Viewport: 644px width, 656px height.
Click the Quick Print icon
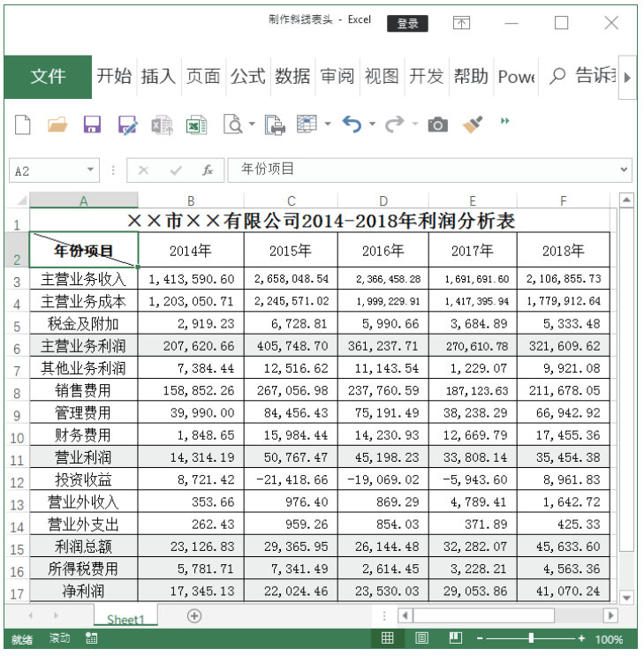tap(275, 124)
